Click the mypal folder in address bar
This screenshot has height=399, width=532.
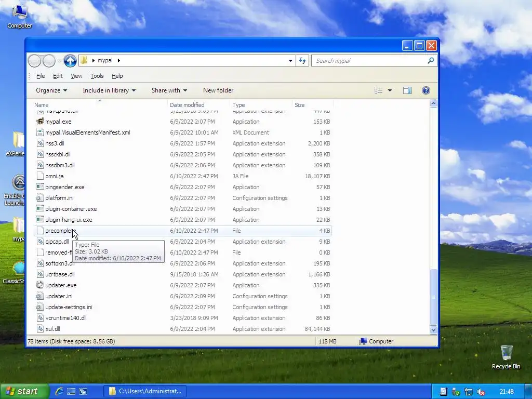(x=105, y=60)
